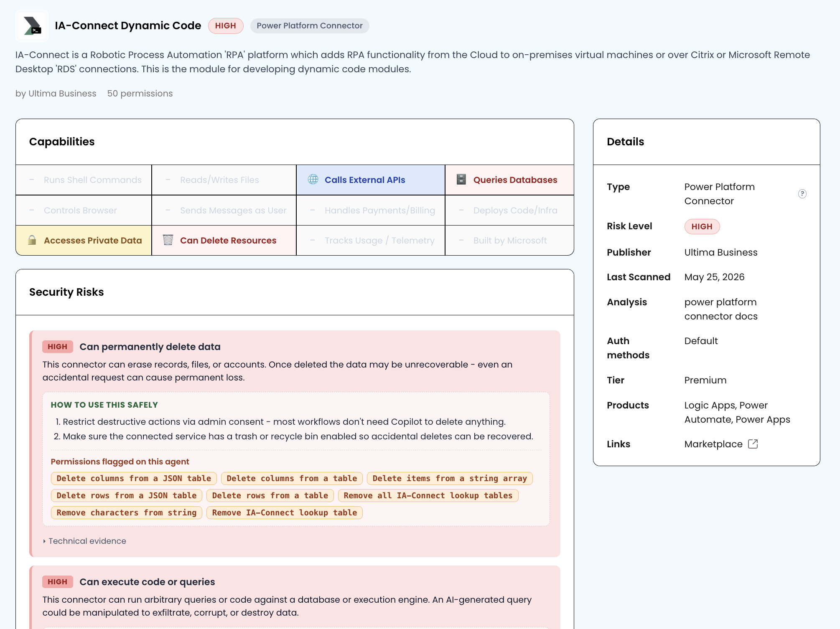
Task: Click the IA-Connect Dynamic Code logo icon
Action: click(32, 26)
